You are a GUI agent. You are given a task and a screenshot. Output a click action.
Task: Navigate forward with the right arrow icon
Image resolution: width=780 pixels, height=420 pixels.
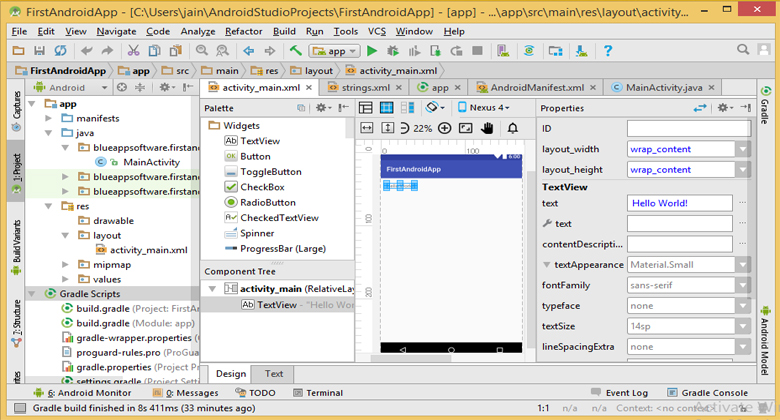coord(270,51)
